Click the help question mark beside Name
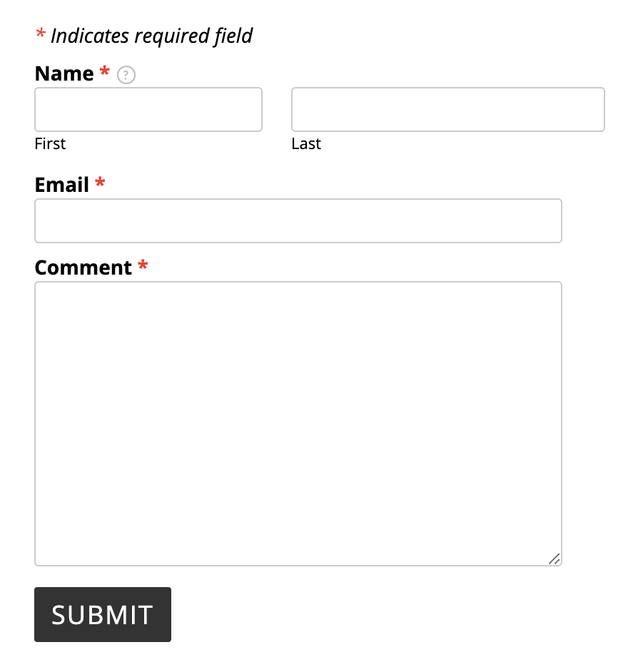Viewport: 638px width, 672px height. click(126, 75)
